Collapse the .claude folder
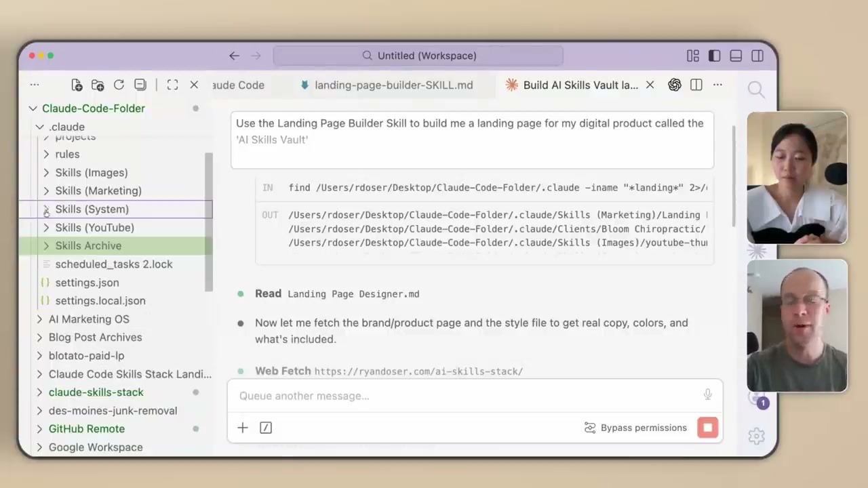The height and width of the screenshot is (488, 868). pyautogui.click(x=39, y=127)
